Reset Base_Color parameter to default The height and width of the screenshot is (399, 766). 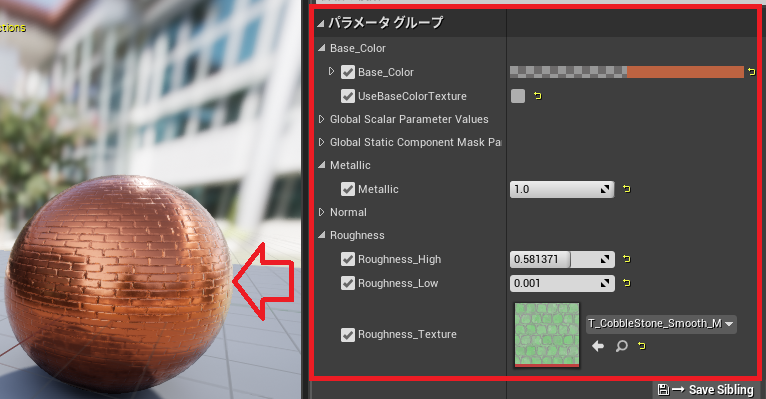tap(751, 72)
